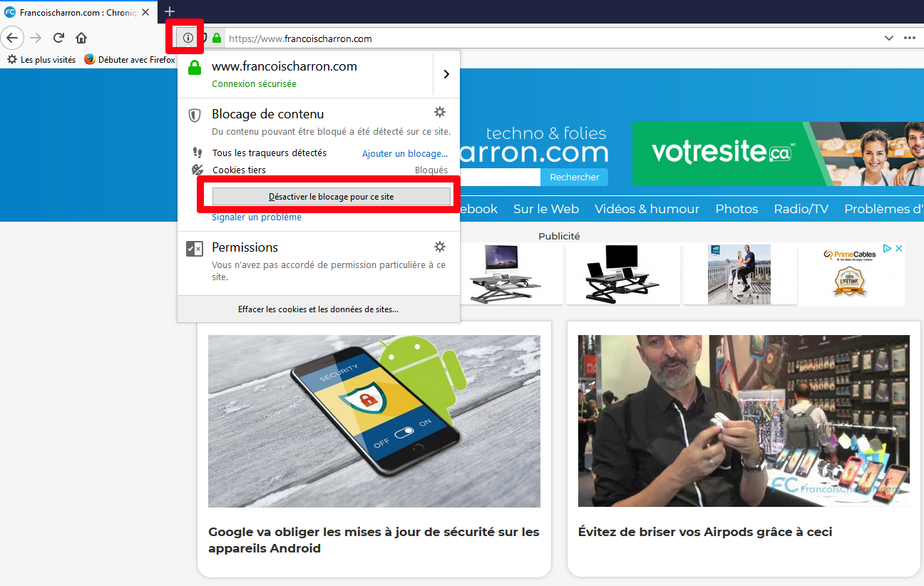Open the Sur le Web menu item
This screenshot has width=924, height=586.
[546, 209]
